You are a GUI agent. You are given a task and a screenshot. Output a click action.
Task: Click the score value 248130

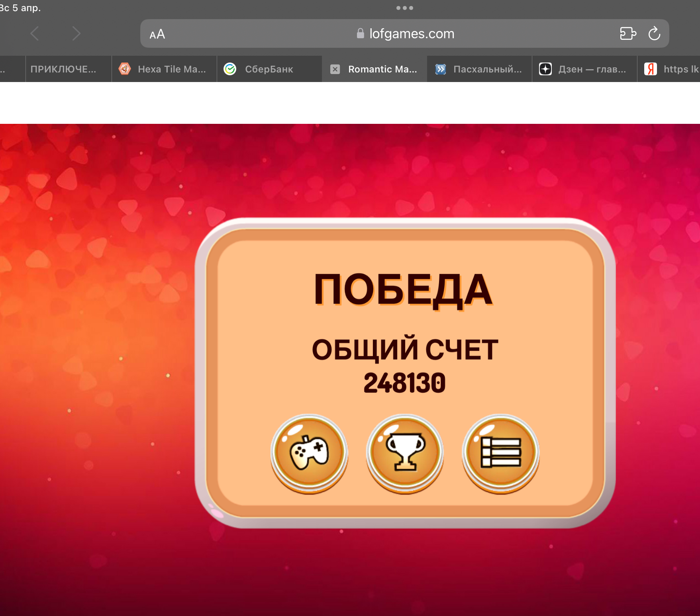(404, 383)
